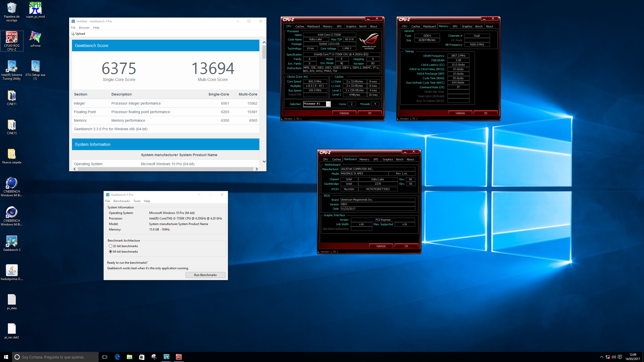Viewport: 644px width, 362px height.
Task: Switch to Caches tab in CPU-Z CPU window
Action: 300,26
